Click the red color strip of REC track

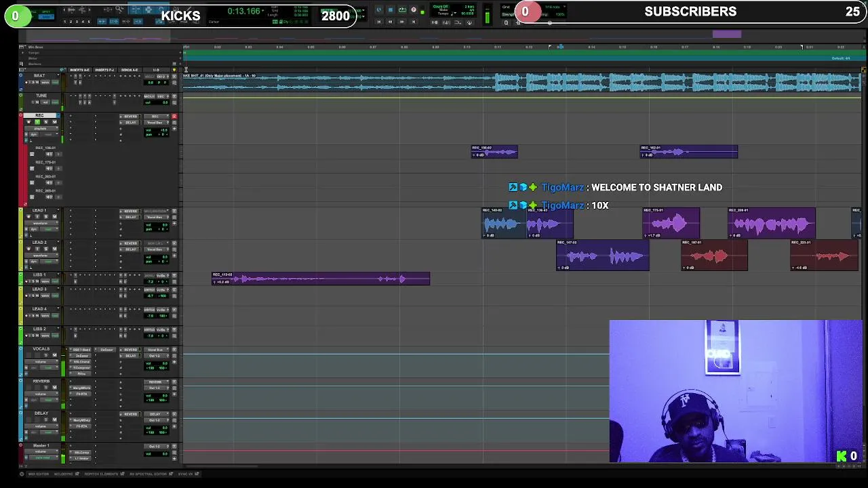coord(22,159)
